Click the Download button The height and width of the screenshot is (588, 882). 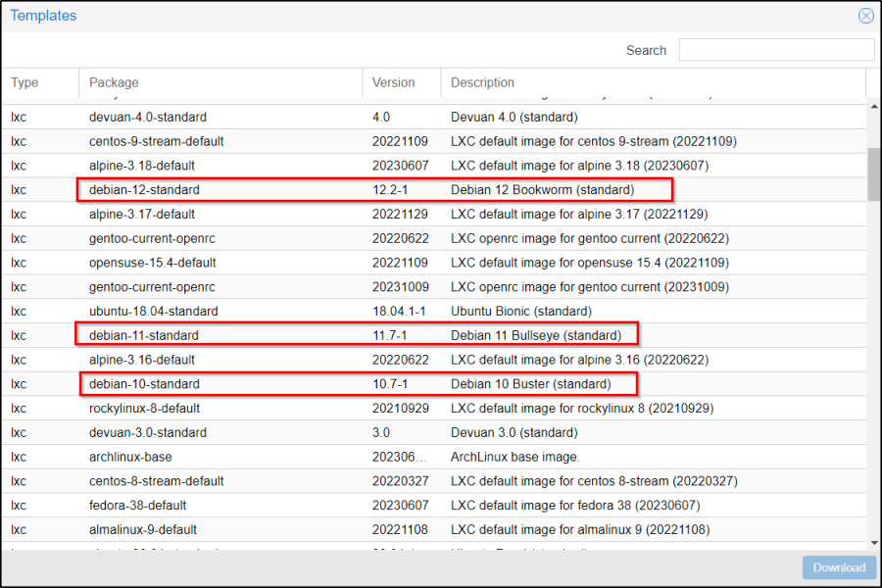click(839, 567)
